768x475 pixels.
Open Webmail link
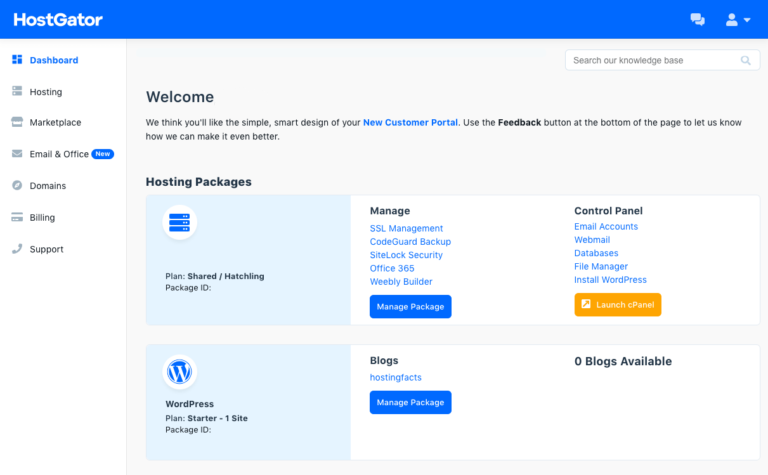click(592, 239)
